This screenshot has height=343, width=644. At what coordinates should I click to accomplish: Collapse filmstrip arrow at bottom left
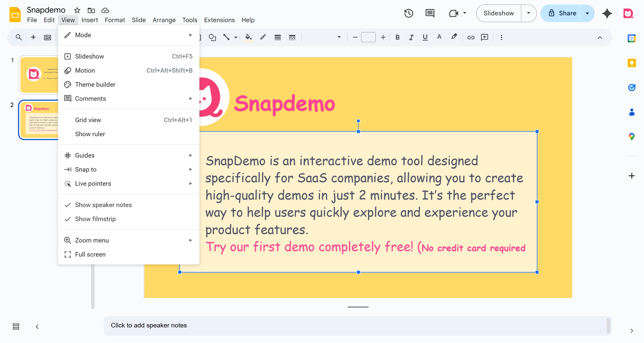coord(37,327)
